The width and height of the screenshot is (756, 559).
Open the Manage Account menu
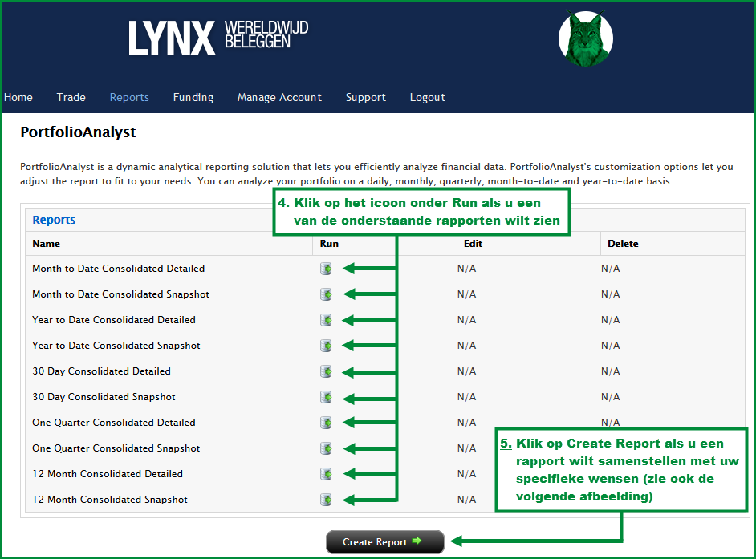point(279,97)
